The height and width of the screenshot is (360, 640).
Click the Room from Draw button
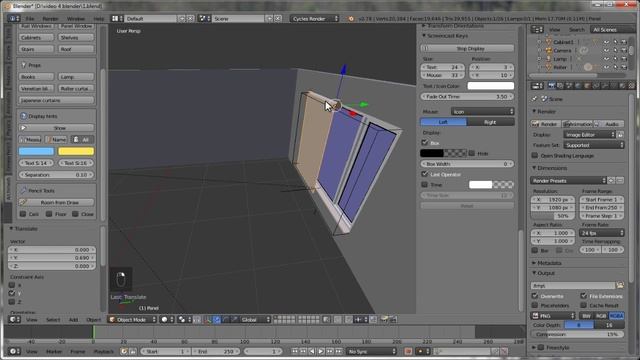(56, 202)
